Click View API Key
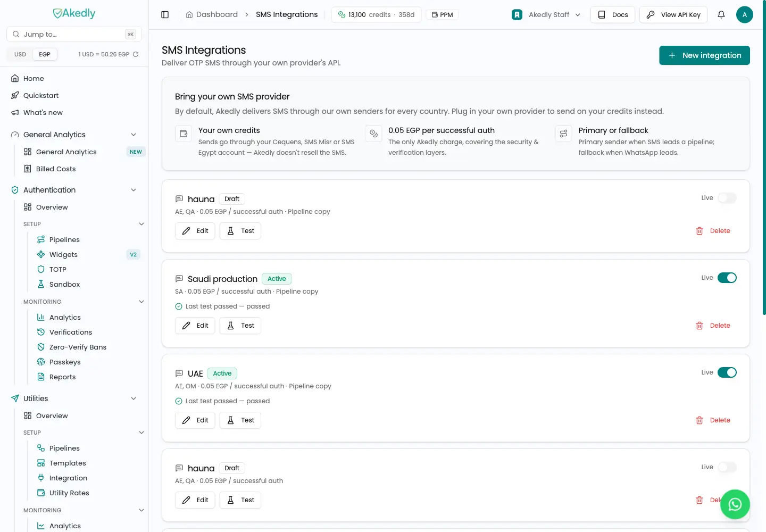The width and height of the screenshot is (766, 532). 673,15
